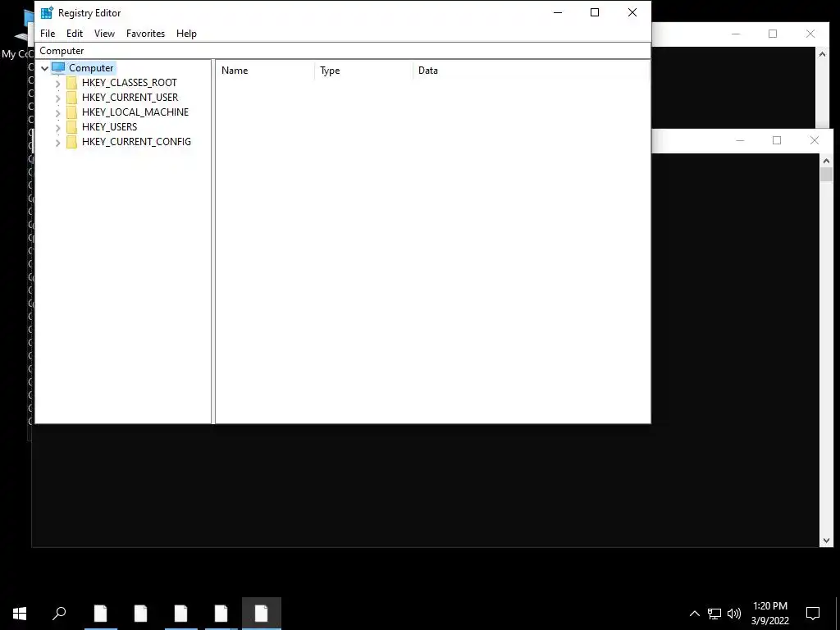Viewport: 840px width, 630px height.
Task: Select HKEY_CLASSES_ROOT in the tree
Action: (129, 83)
